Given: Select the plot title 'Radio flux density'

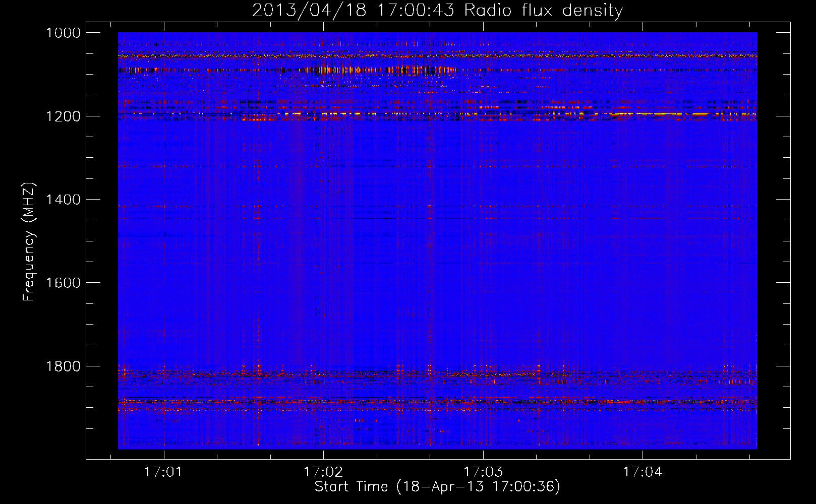Looking at the screenshot, I should [544, 11].
